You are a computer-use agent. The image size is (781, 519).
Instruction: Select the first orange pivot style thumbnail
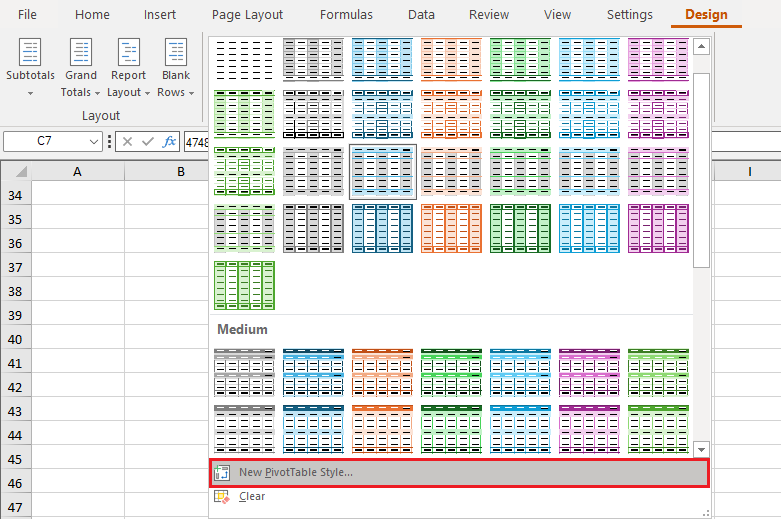(x=451, y=59)
